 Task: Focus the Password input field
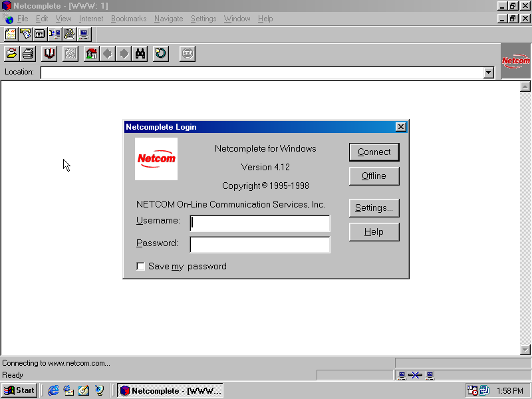click(260, 245)
